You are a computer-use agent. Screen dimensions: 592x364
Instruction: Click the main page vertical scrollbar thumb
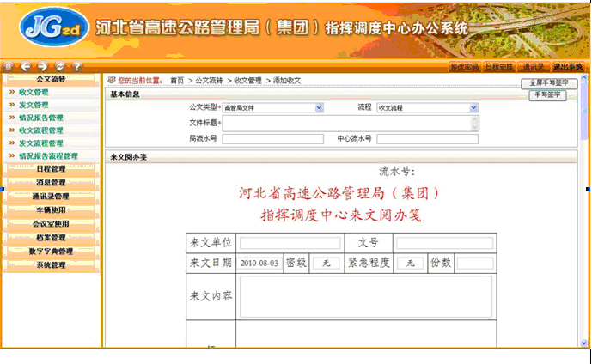tap(584, 111)
